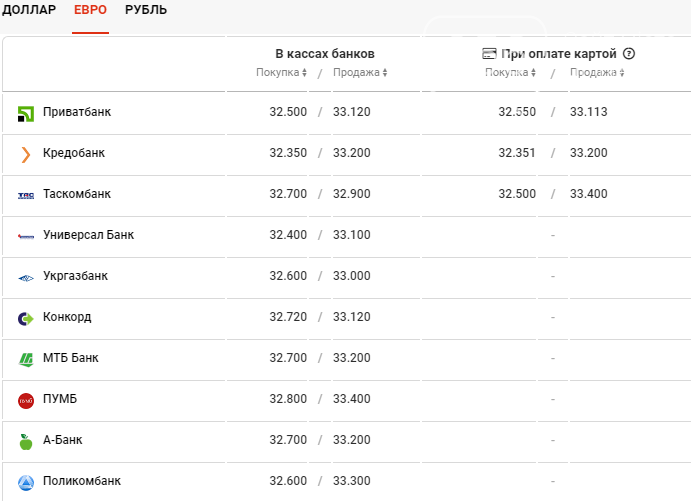Click the Поликомбанк blue logo
Viewport: 691px width, 502px height.
point(26,483)
